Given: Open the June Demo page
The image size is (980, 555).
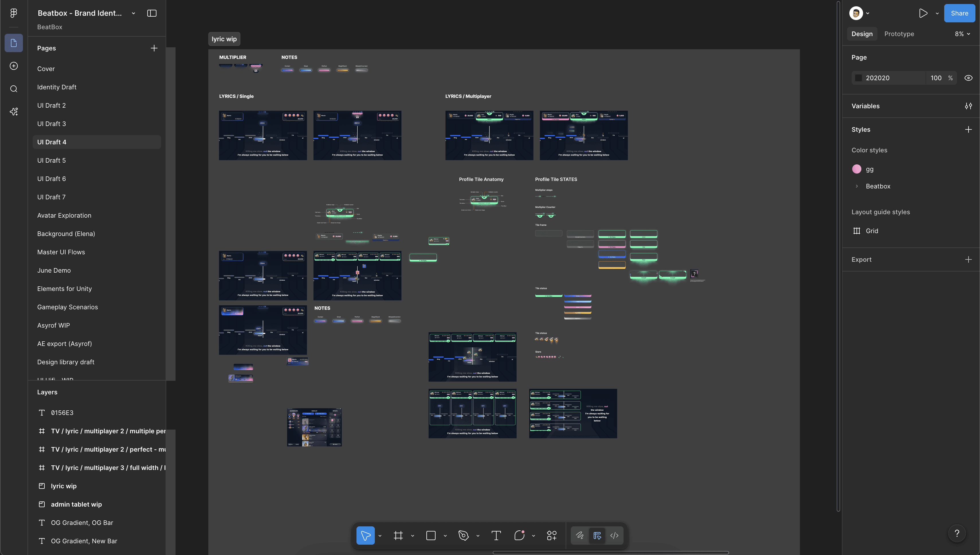Looking at the screenshot, I should click(54, 270).
